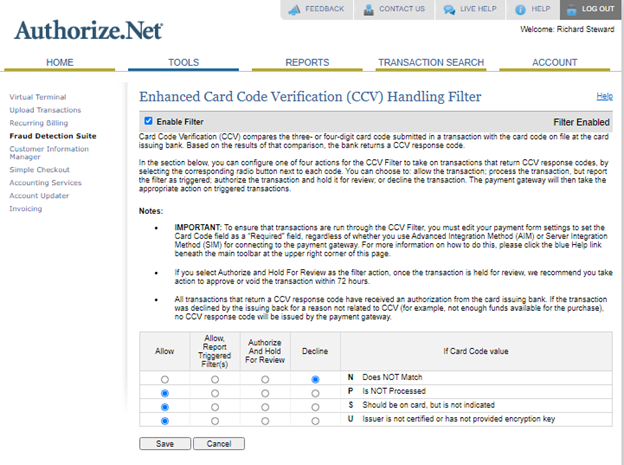
Task: Click the Authorize.Net logo
Action: [x=88, y=30]
